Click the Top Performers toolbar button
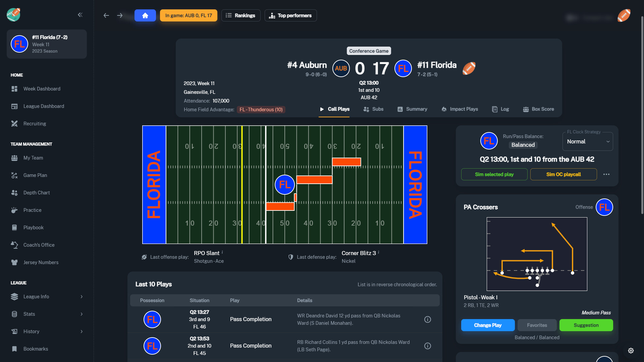The height and width of the screenshot is (362, 644). [290, 15]
